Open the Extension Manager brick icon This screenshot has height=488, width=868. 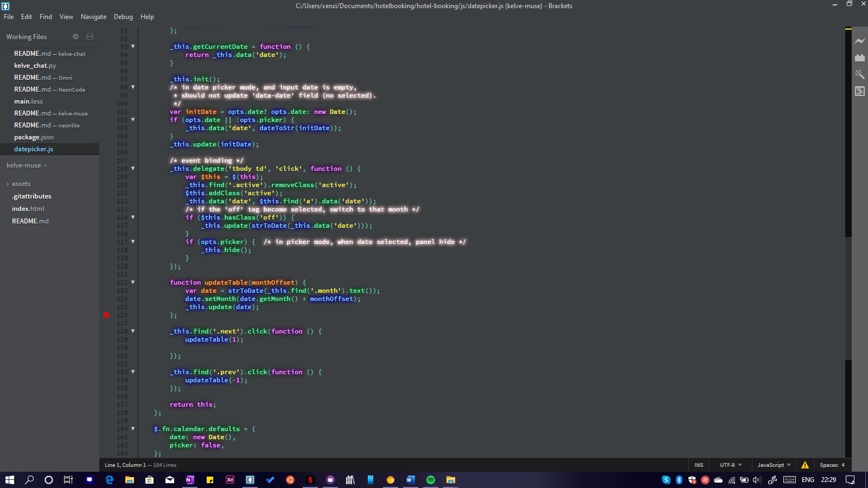[860, 57]
